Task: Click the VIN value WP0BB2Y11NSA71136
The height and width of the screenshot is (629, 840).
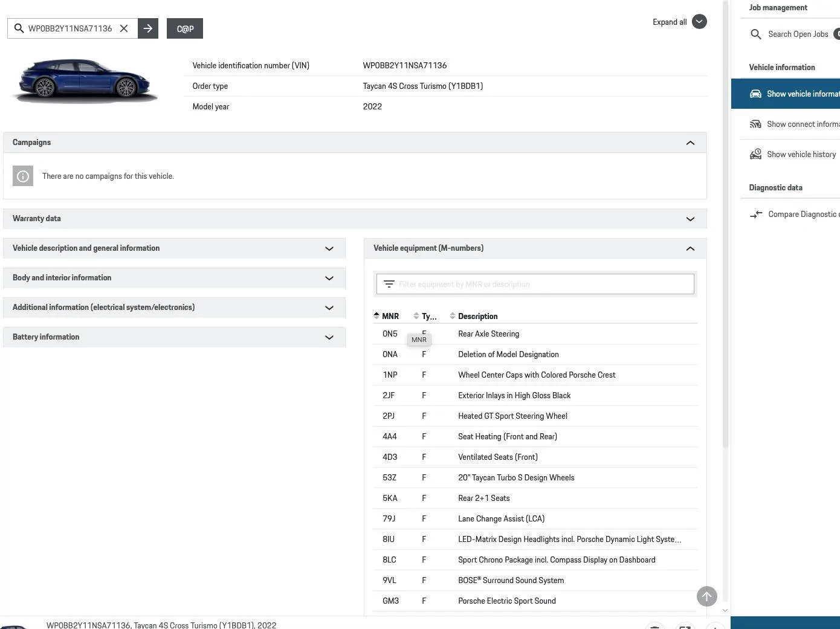Action: click(404, 65)
